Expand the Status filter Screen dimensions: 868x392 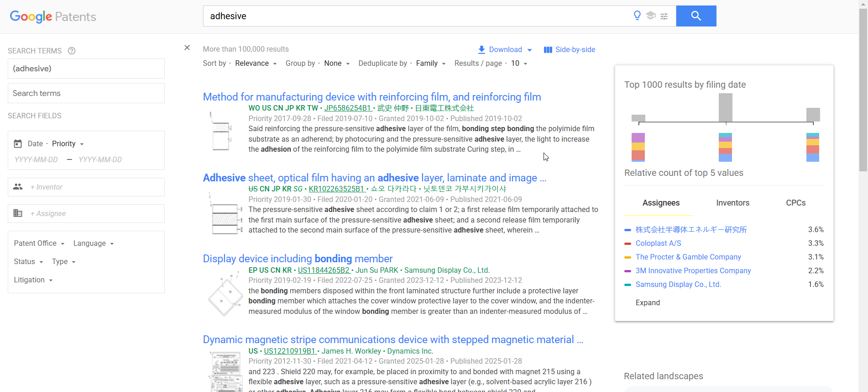point(28,261)
